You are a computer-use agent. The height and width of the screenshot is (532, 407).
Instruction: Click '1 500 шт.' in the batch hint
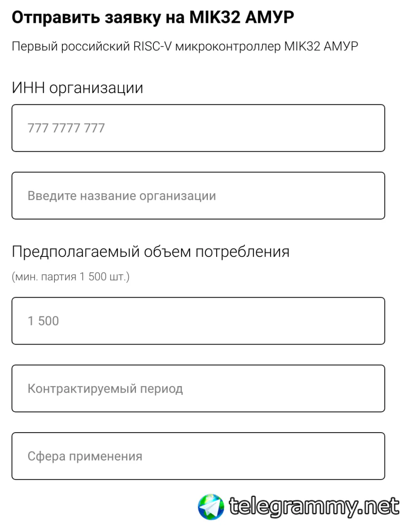(104, 277)
